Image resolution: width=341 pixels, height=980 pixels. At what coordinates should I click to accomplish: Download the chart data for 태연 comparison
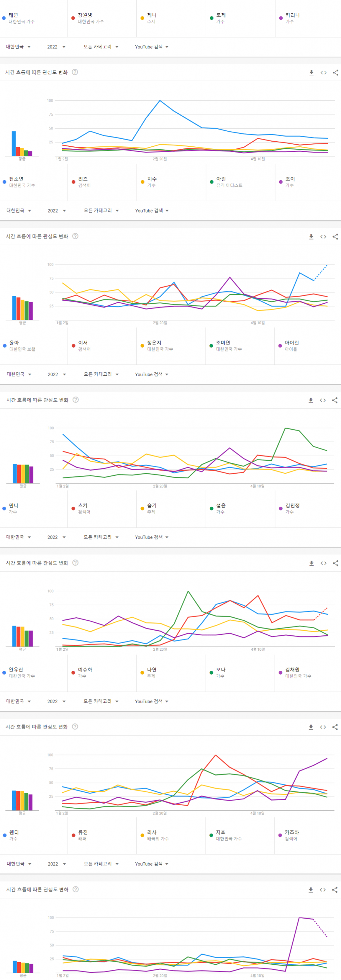coord(311,73)
